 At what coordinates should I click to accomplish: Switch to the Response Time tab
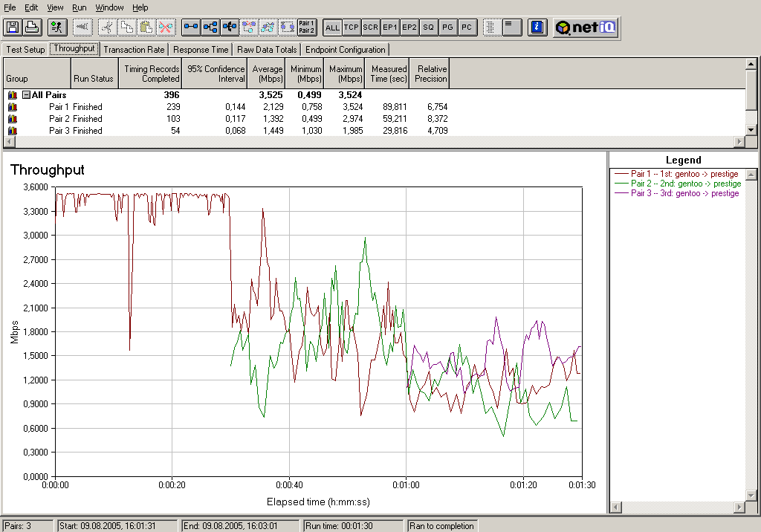point(201,50)
